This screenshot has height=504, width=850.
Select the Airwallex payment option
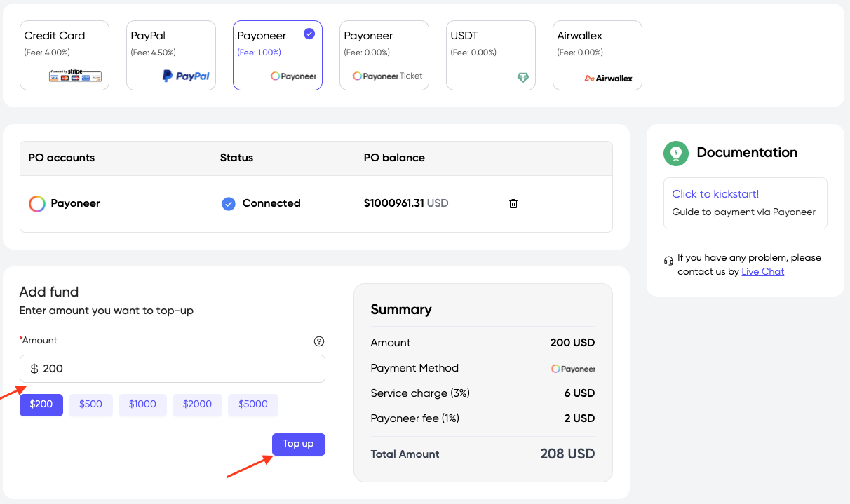coord(597,55)
